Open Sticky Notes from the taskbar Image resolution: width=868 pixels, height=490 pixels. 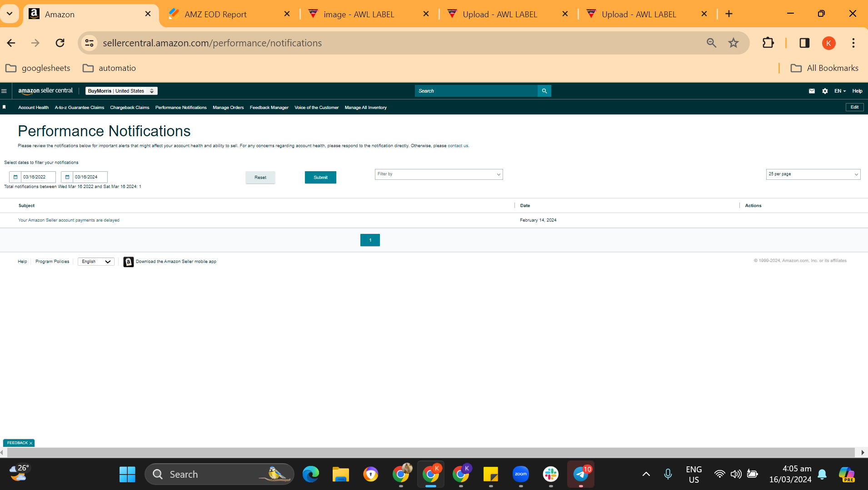pyautogui.click(x=491, y=475)
